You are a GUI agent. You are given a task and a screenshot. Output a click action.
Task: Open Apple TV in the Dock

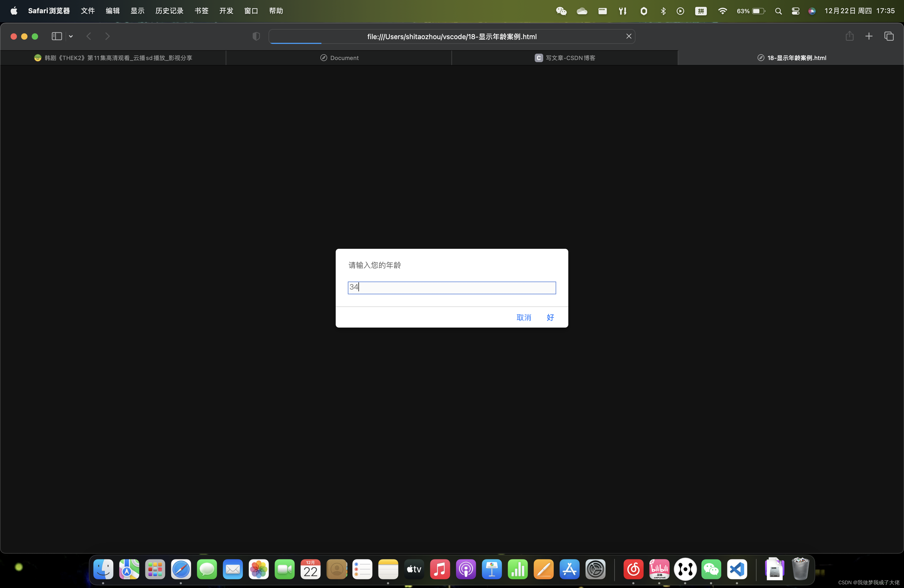coord(414,569)
